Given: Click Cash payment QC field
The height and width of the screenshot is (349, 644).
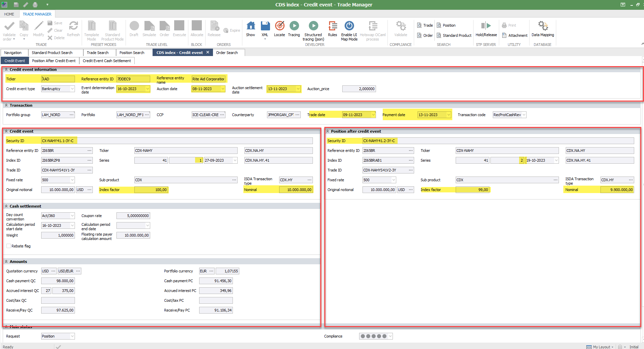Looking at the screenshot, I should (58, 281).
